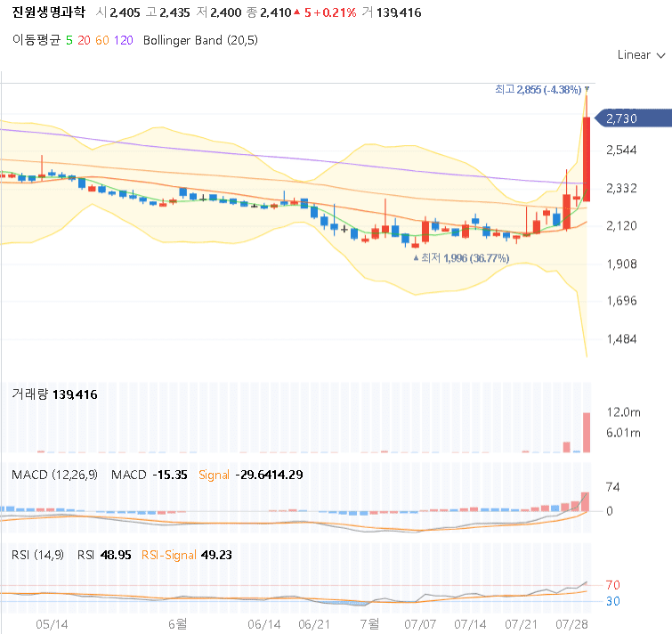Click the 거래량 volume label
Image resolution: width=672 pixels, height=634 pixels.
[29, 394]
